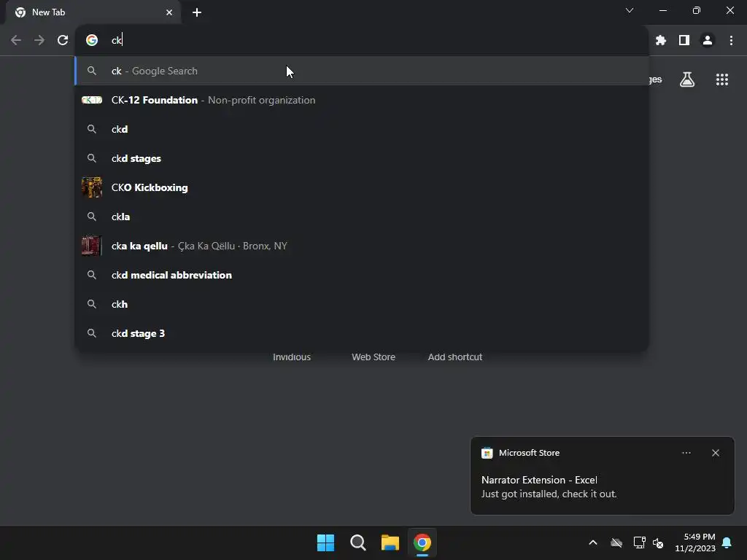Close the Microsoft Store notification
Screen dimensions: 747x560
pos(715,453)
